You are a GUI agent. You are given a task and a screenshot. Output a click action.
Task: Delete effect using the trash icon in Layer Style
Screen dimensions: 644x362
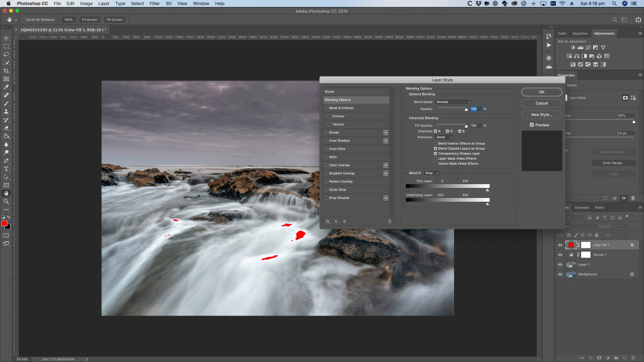coord(389,221)
